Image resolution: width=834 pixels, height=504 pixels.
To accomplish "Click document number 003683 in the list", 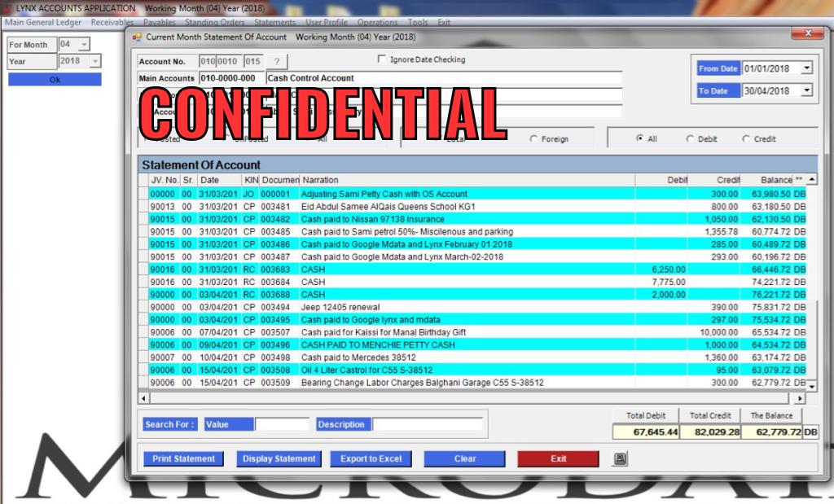I will click(x=275, y=270).
